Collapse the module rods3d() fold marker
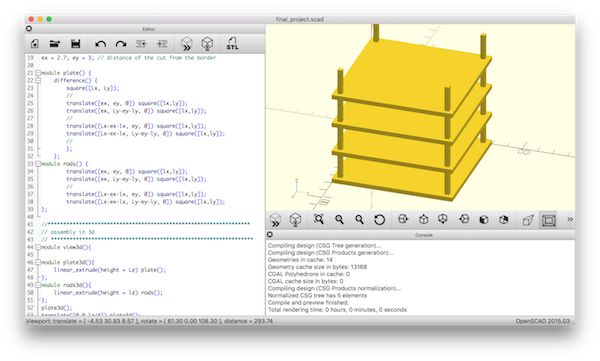 (x=38, y=285)
